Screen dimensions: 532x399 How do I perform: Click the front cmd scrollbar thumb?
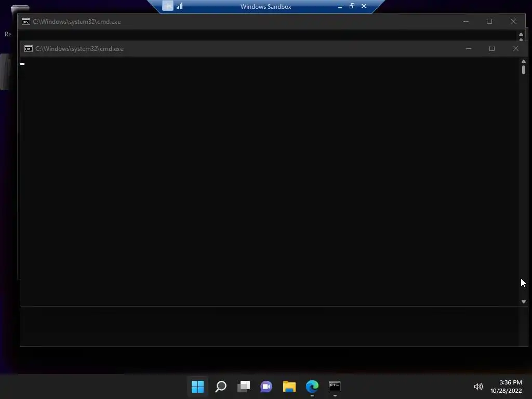[x=524, y=70]
